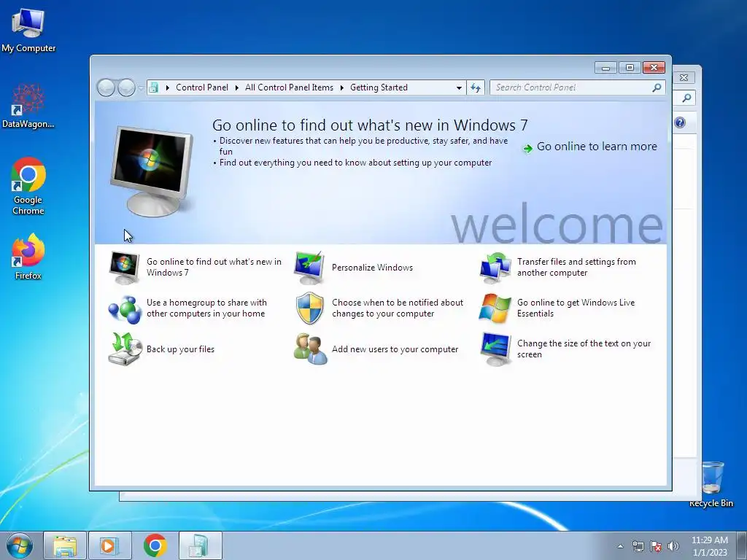Open the My Computer desktop icon
Screen dimensions: 747x560
click(28, 30)
